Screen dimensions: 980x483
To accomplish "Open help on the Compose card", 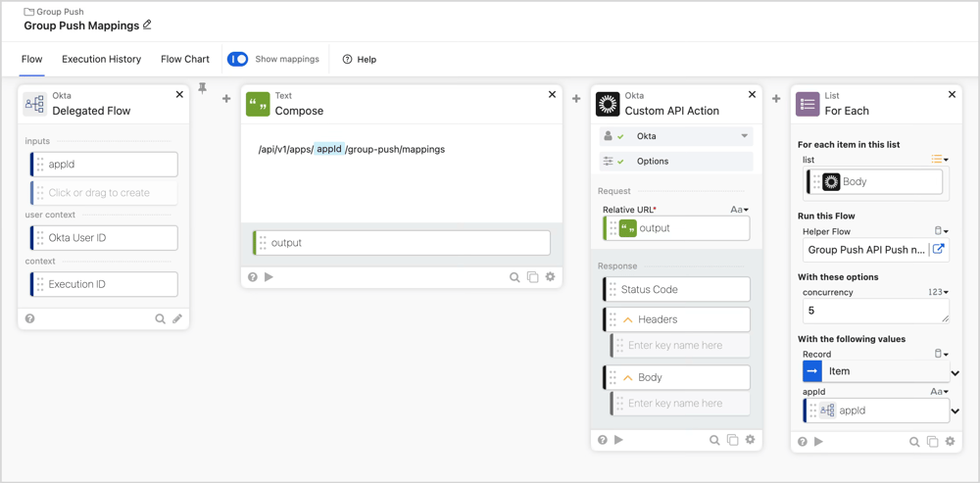I will [253, 277].
